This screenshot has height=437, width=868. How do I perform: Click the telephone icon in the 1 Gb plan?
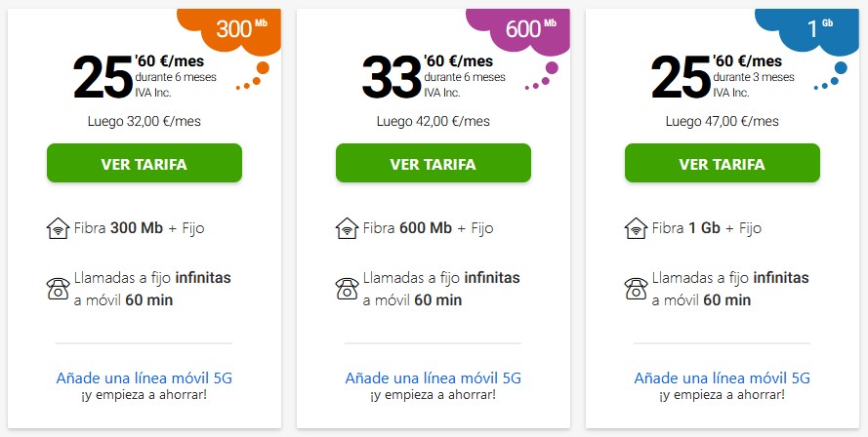[636, 288]
